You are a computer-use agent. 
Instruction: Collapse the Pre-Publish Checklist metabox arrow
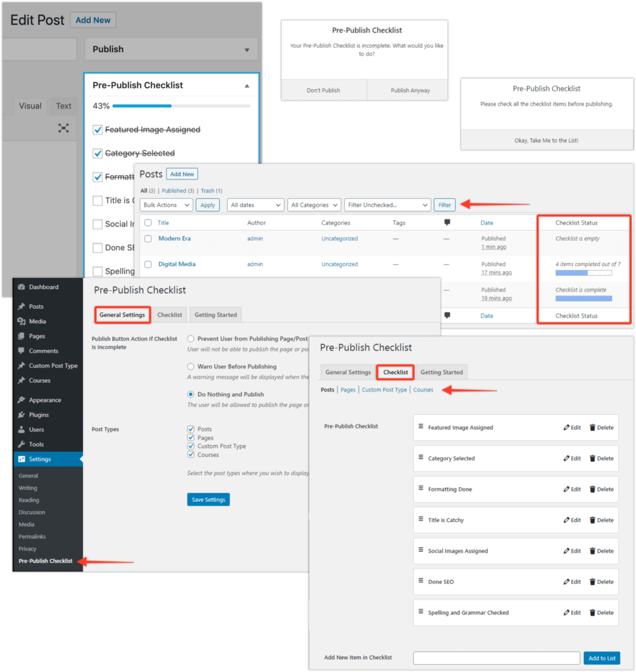point(247,85)
